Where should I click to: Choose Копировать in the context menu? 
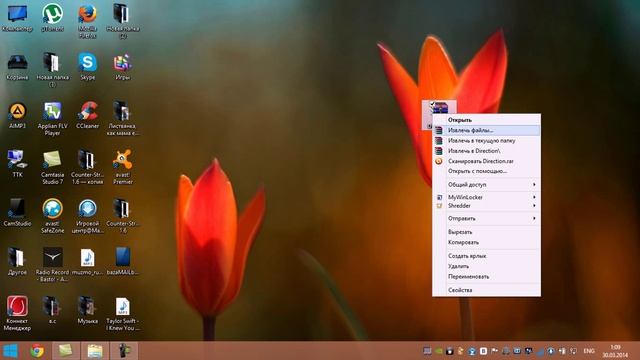tap(487, 242)
